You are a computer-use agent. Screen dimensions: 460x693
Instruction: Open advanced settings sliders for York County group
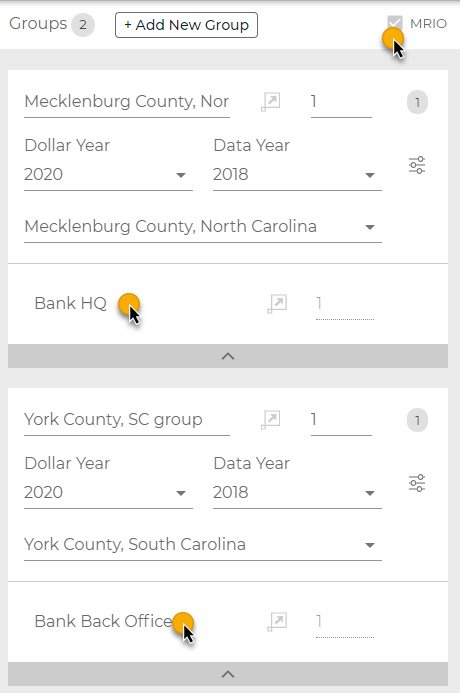tap(417, 483)
